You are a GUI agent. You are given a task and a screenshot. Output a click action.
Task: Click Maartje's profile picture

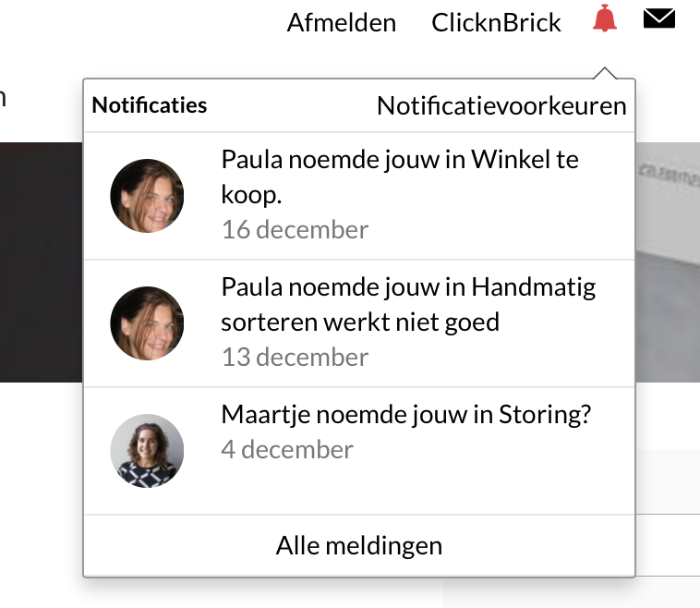[147, 450]
